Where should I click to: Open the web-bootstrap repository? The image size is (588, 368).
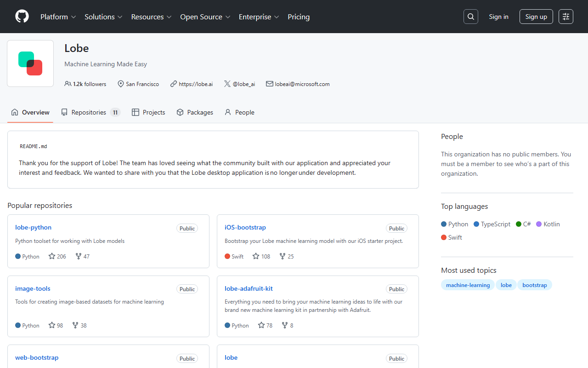(37, 357)
